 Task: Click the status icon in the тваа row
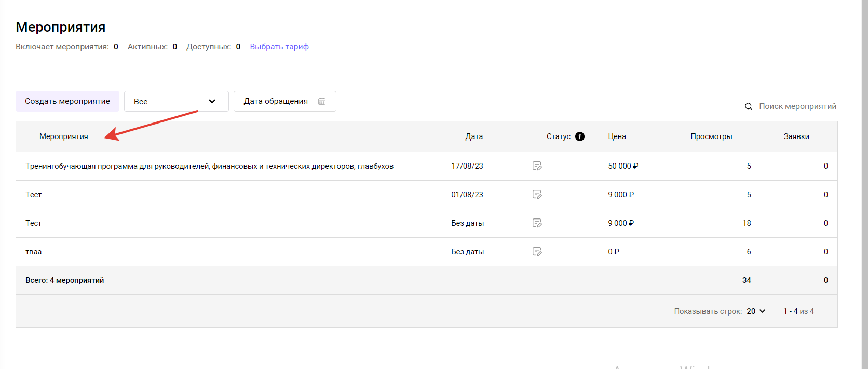pyautogui.click(x=537, y=252)
